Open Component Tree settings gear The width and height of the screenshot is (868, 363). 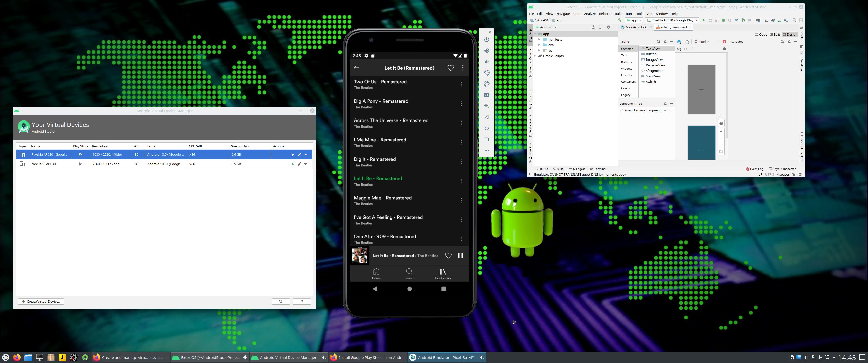coord(665,104)
